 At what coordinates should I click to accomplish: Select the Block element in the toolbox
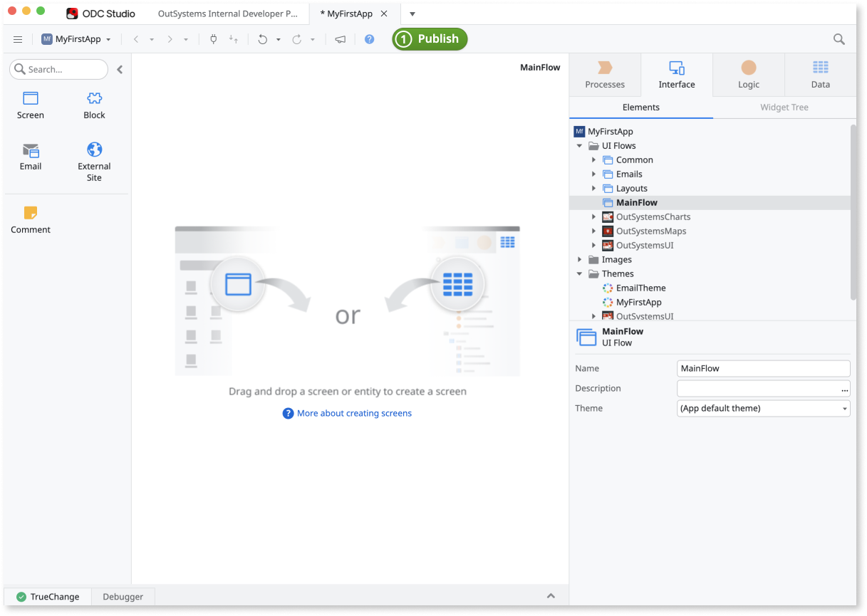coord(93,105)
